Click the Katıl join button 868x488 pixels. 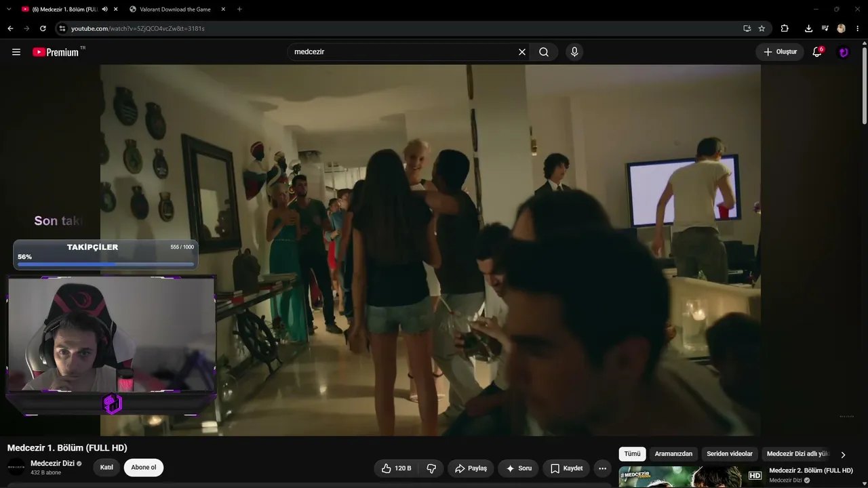coord(106,468)
